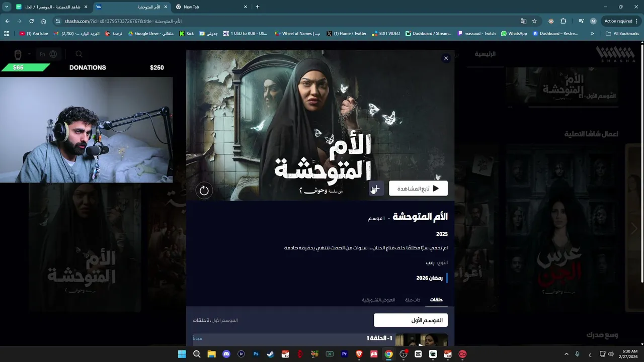This screenshot has height=362, width=644.
Task: Click the taskbar volume speaker icon
Action: click(x=611, y=354)
